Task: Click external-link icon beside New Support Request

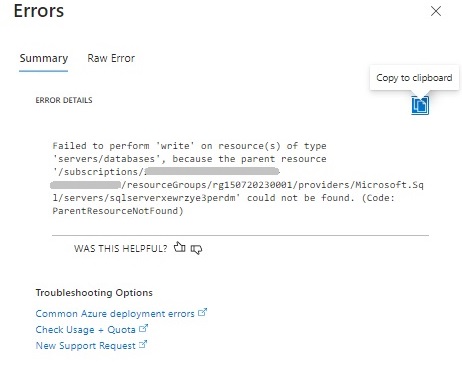Action: pyautogui.click(x=143, y=344)
